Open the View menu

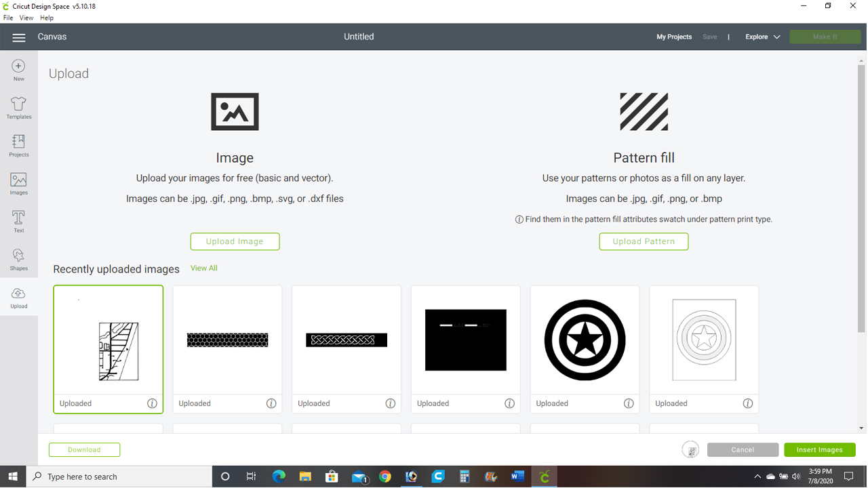point(26,18)
